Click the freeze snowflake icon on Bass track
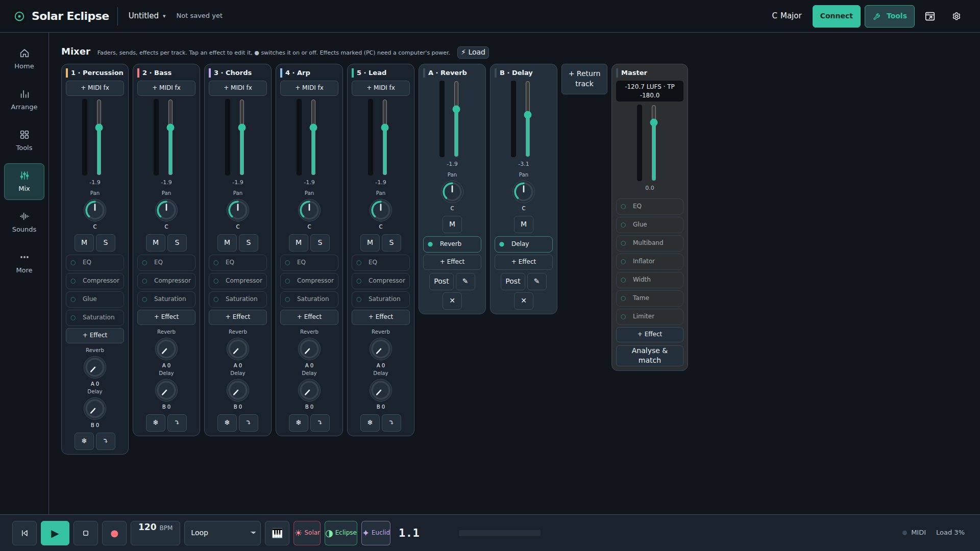 click(x=156, y=423)
